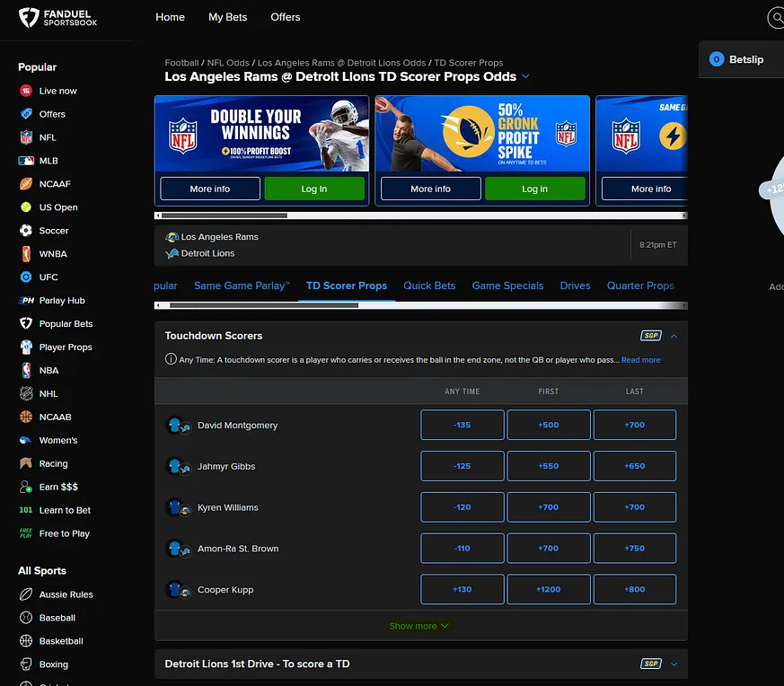Select Kyren Williams last TD +700 odds
Viewport: 784px width, 686px height.
pos(635,507)
